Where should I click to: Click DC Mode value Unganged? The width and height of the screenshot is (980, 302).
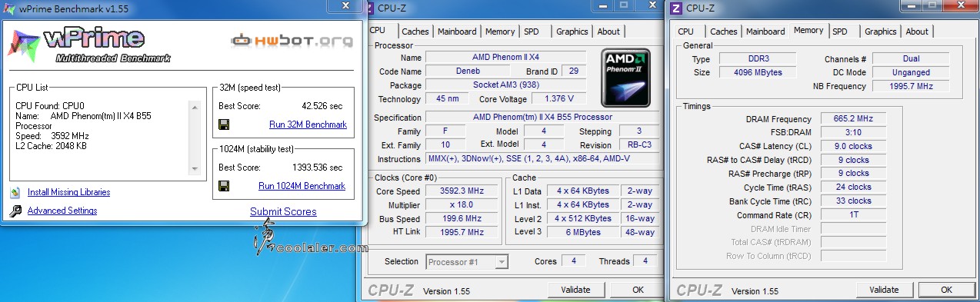[x=911, y=72]
